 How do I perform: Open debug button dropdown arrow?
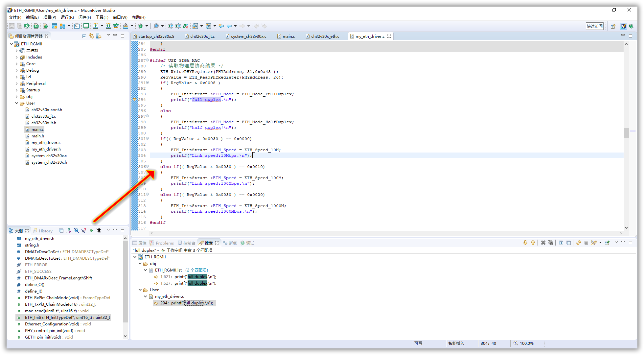point(147,26)
